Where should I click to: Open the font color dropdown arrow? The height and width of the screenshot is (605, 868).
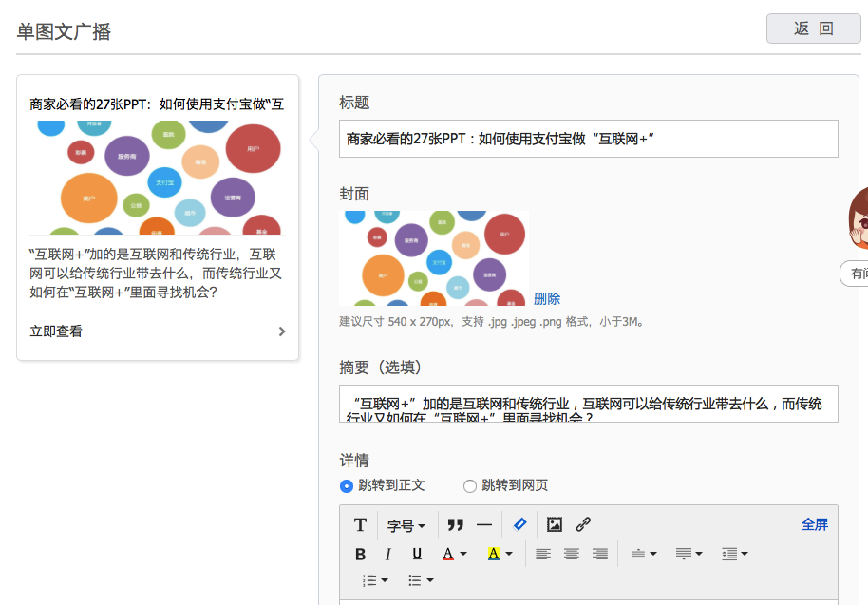tap(463, 554)
